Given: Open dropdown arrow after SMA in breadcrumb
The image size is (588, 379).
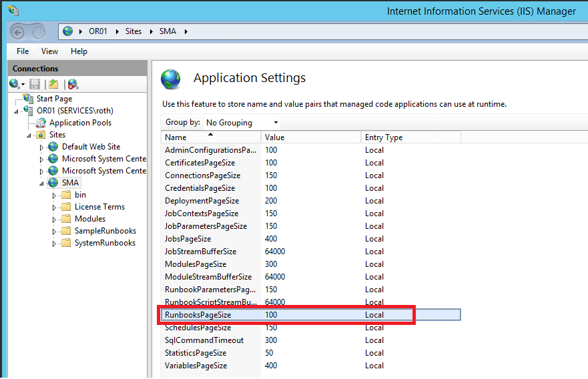Looking at the screenshot, I should 186,31.
